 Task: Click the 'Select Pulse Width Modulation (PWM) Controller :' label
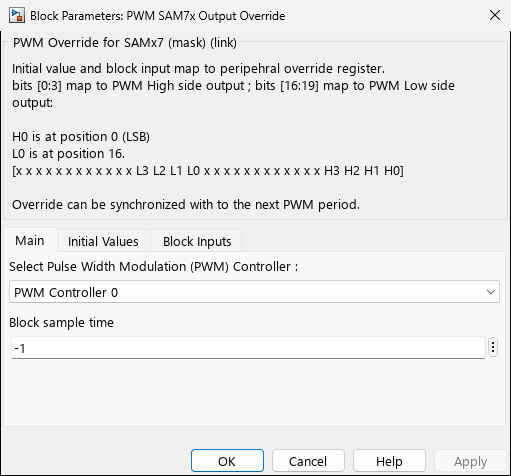coord(153,267)
